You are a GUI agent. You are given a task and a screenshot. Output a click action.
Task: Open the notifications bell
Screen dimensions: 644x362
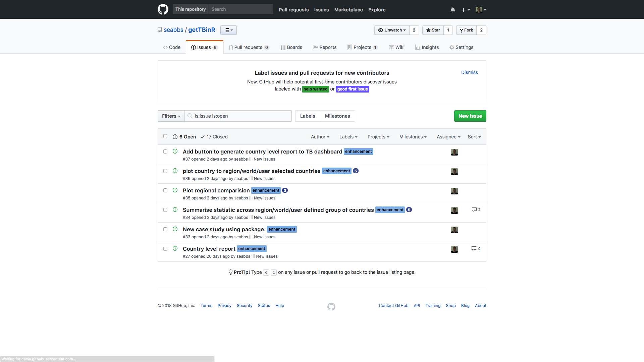coord(453,10)
